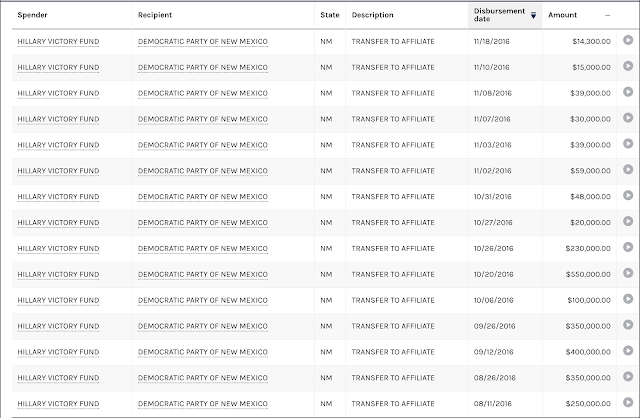
Task: Show details for the 10/31/2016 disbursement
Action: pyautogui.click(x=628, y=195)
